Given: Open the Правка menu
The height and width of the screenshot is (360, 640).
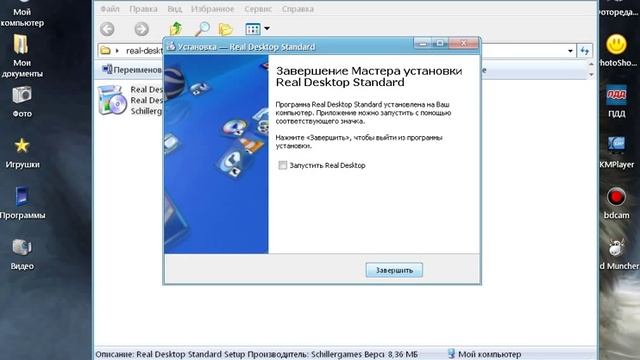Looking at the screenshot, I should pyautogui.click(x=143, y=9).
